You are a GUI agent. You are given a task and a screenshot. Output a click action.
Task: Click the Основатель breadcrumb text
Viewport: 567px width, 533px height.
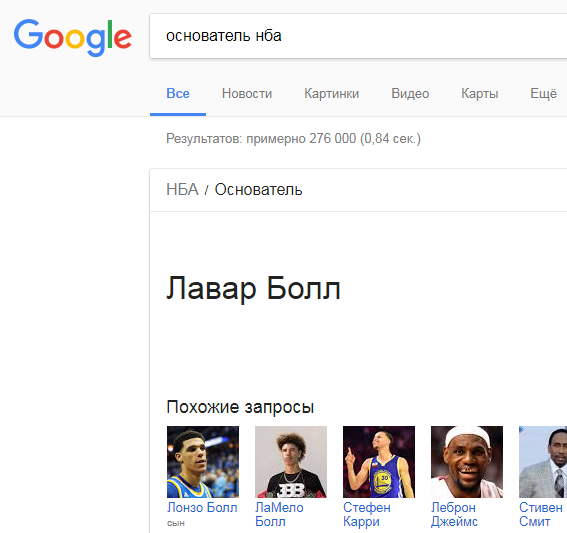click(259, 189)
